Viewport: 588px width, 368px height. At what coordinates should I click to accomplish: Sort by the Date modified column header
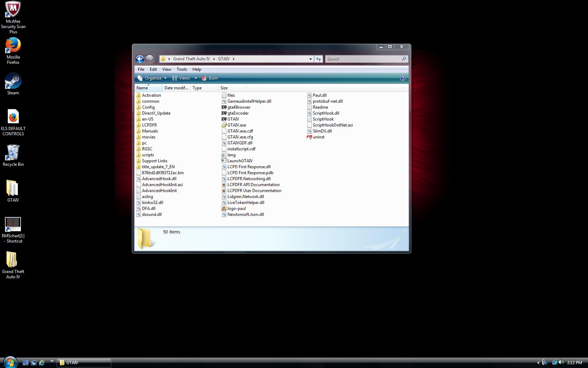(176, 88)
